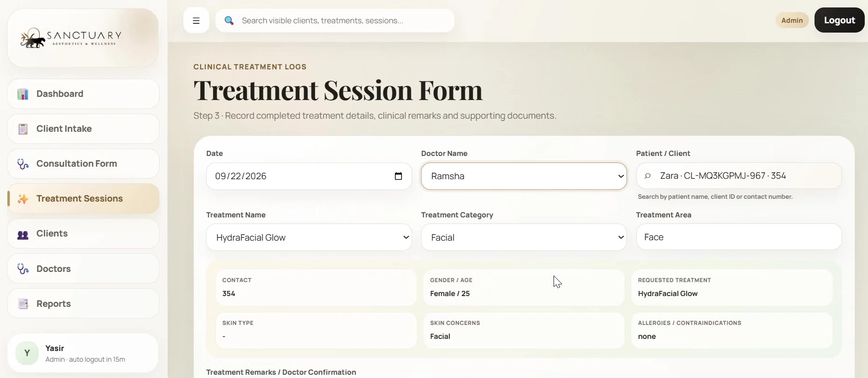868x378 pixels.
Task: Click the magnifier icon in search bar
Action: tap(229, 20)
